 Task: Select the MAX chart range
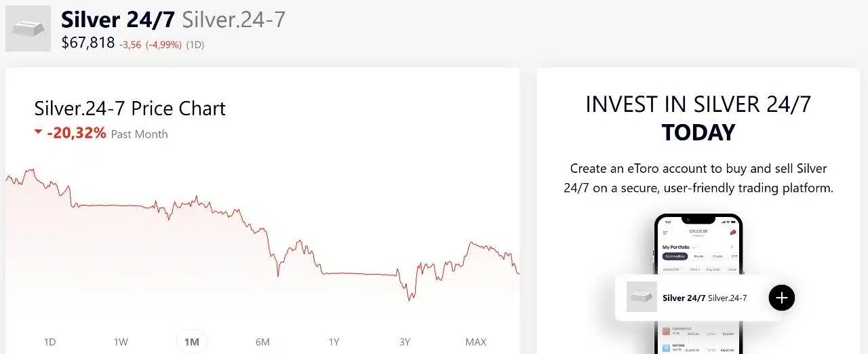pos(475,342)
